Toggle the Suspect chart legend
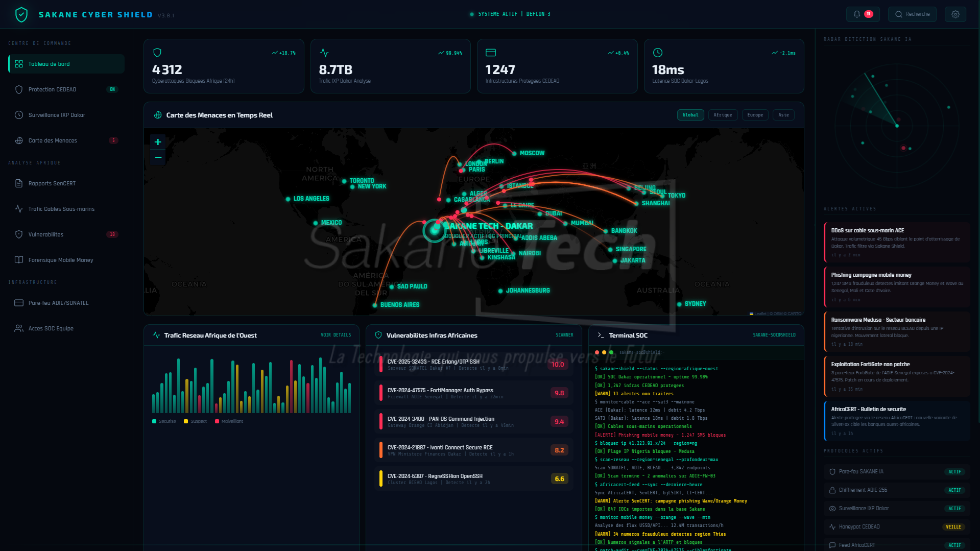Screen dimensions: 980x551 click(195, 421)
